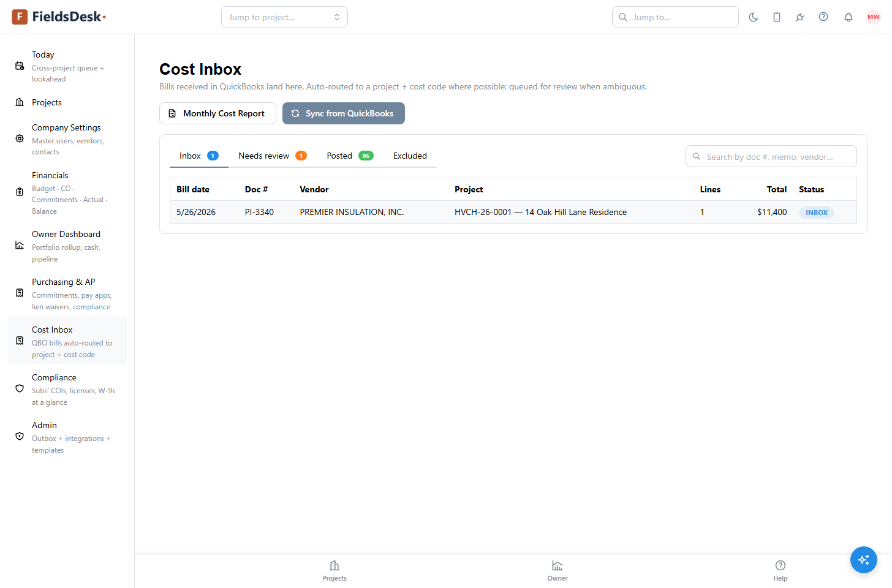The width and height of the screenshot is (892, 588).
Task: Click the Status column header
Action: pos(811,189)
